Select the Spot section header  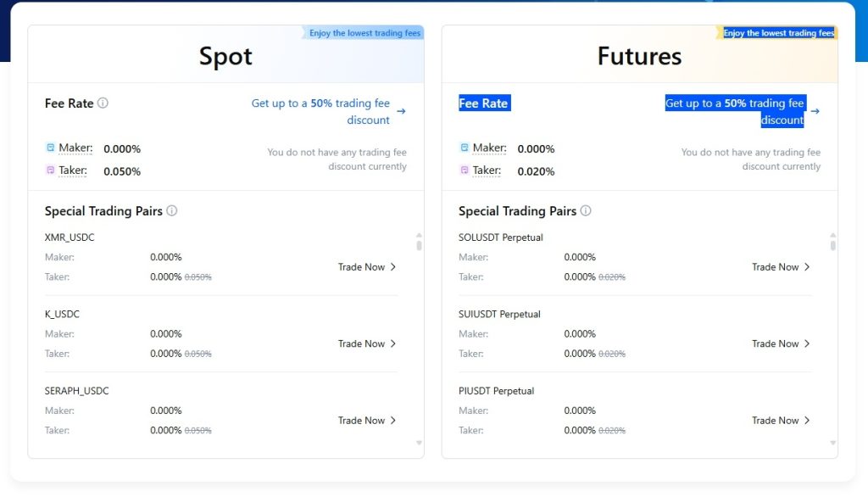click(x=225, y=56)
